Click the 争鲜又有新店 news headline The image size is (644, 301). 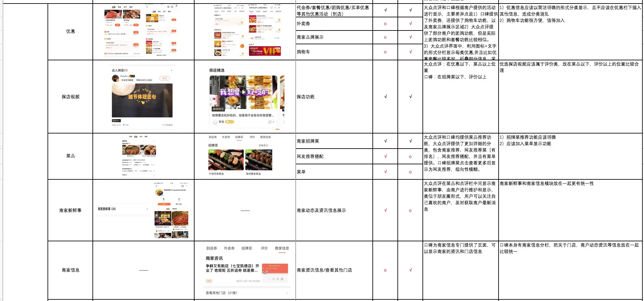click(x=232, y=268)
